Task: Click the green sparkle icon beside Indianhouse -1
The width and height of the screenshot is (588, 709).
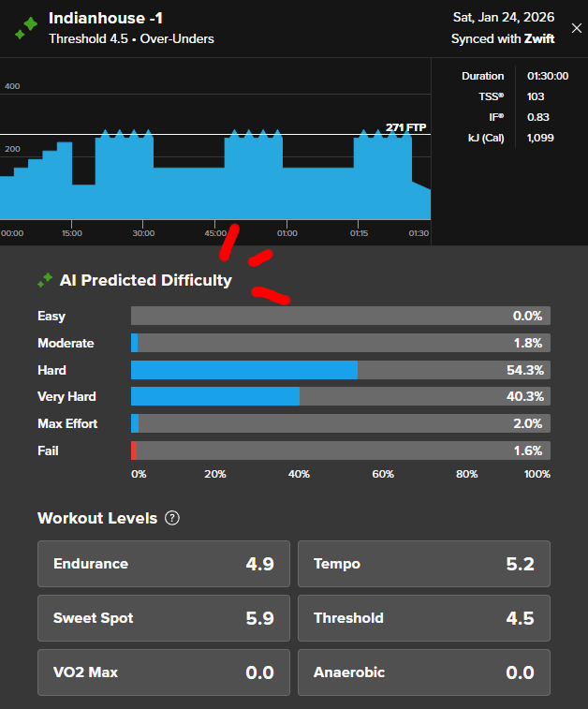Action: [25, 28]
